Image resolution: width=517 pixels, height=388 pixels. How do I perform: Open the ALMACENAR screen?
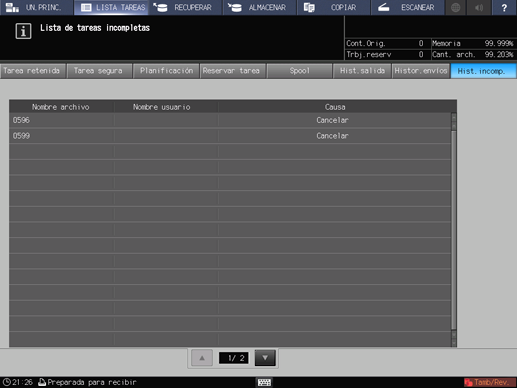(x=260, y=7)
